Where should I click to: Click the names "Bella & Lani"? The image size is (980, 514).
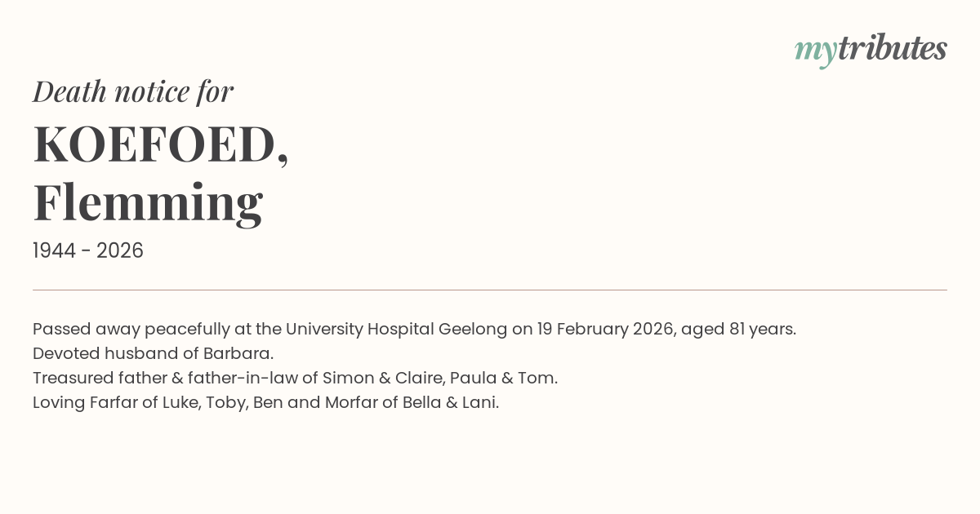click(450, 402)
